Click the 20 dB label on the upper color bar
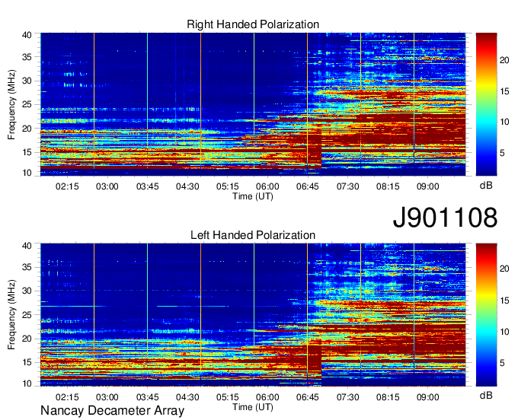The image size is (518, 420). (x=504, y=60)
